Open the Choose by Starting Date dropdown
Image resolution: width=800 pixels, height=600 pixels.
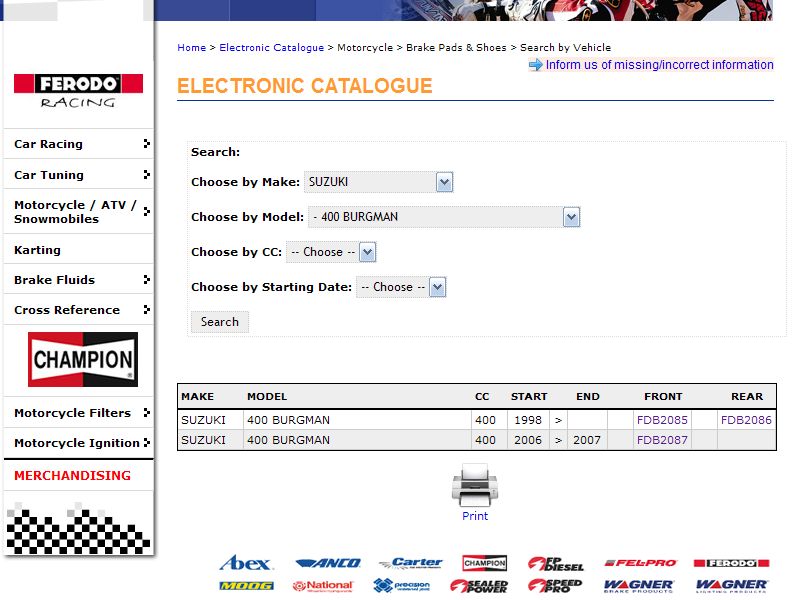pos(401,287)
